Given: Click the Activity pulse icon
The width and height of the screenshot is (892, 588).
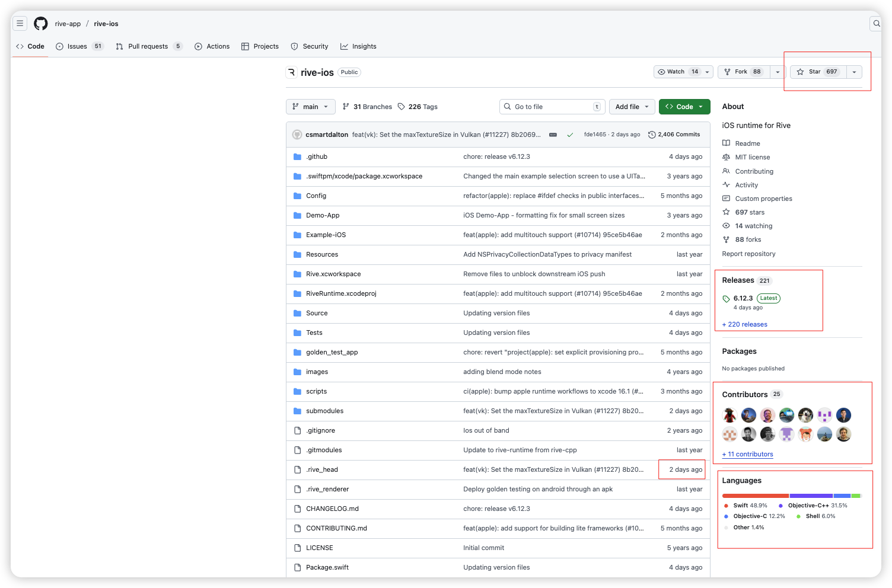Looking at the screenshot, I should coord(726,185).
